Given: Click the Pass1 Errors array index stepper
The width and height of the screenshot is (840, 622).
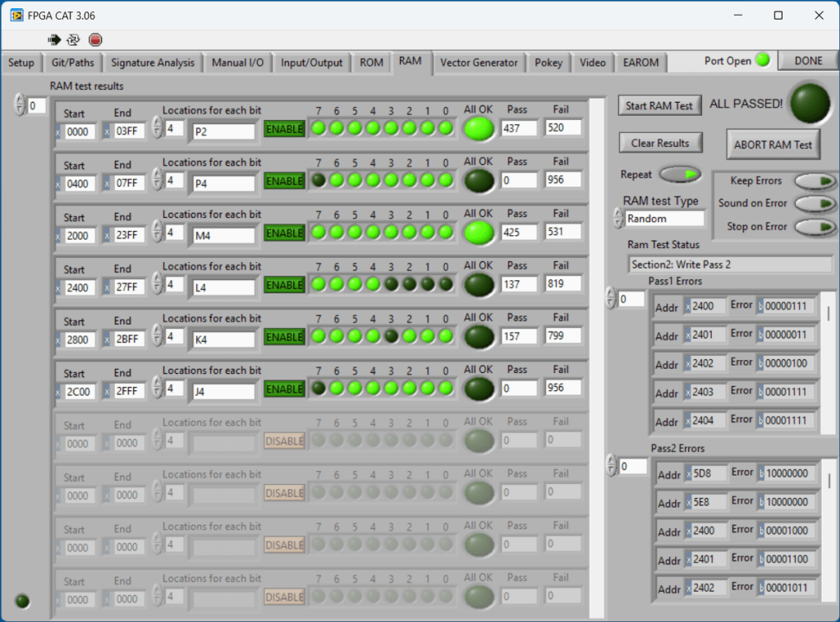Looking at the screenshot, I should (x=611, y=299).
